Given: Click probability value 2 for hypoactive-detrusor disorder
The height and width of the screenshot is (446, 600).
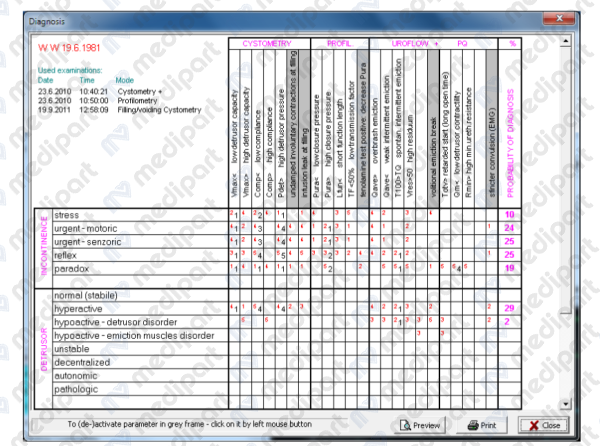Looking at the screenshot, I should pos(507,322).
